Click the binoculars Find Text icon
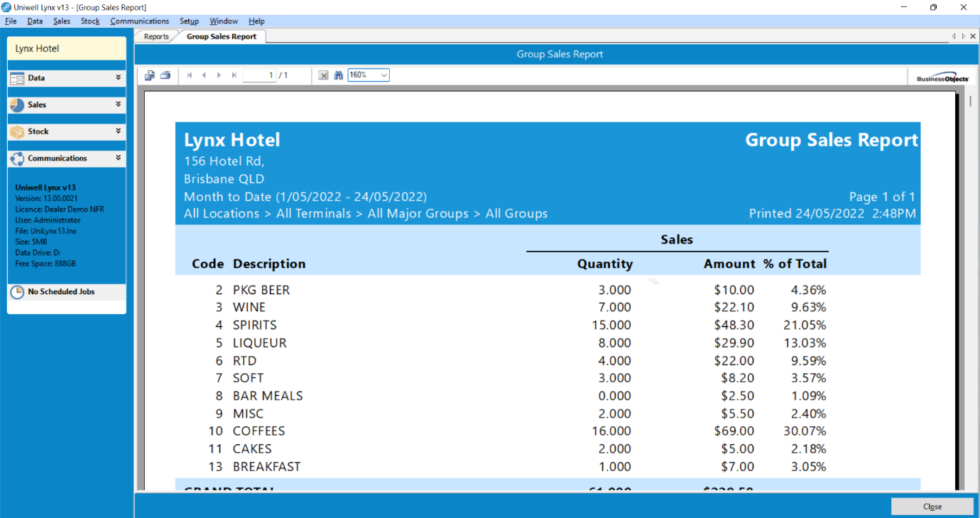 [339, 75]
